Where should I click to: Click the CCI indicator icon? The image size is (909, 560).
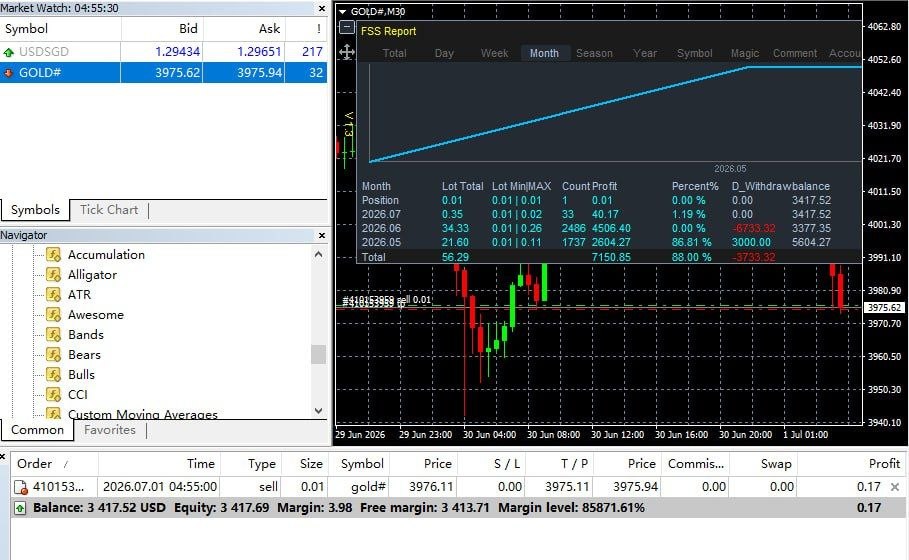pos(53,395)
